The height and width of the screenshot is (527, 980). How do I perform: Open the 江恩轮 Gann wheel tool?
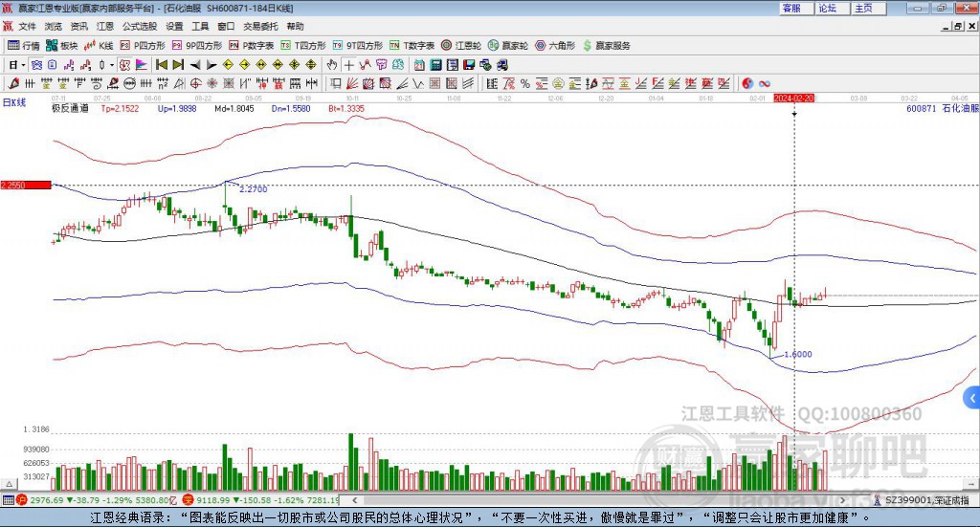tap(461, 46)
